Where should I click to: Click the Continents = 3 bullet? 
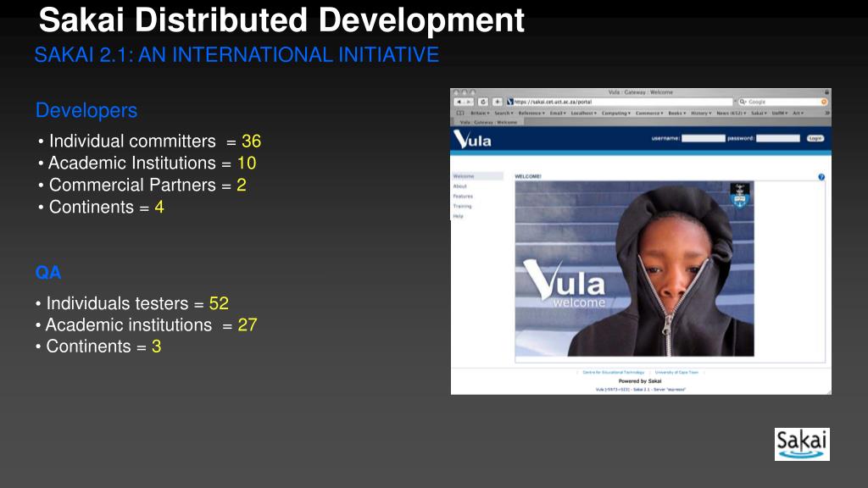point(98,347)
